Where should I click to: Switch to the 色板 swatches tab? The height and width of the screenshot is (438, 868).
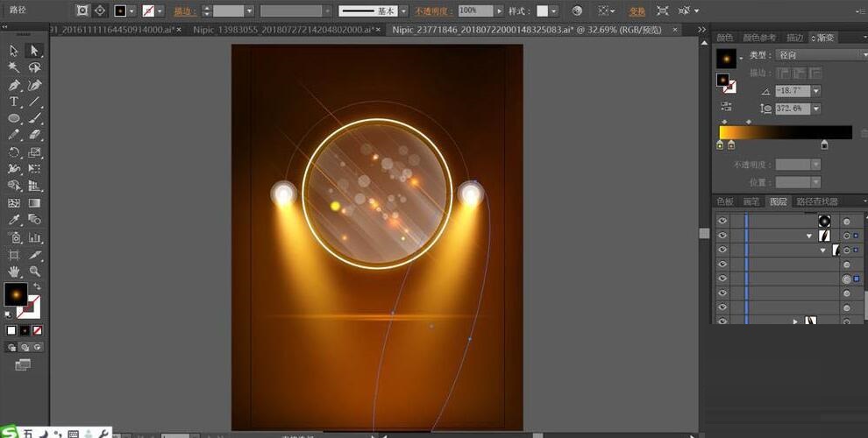[724, 201]
